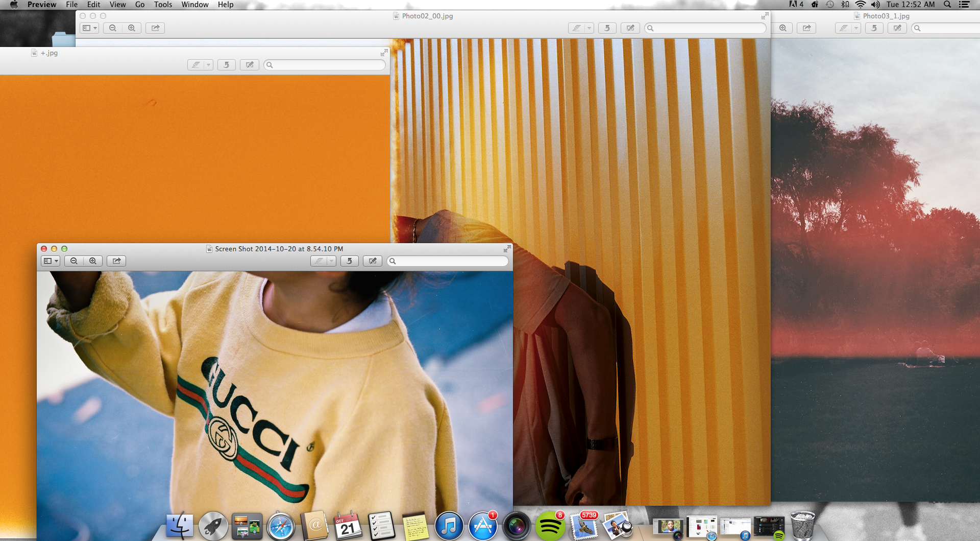Zoom out in the Screen Shot window
Screen dimensions: 980x541
tap(74, 261)
